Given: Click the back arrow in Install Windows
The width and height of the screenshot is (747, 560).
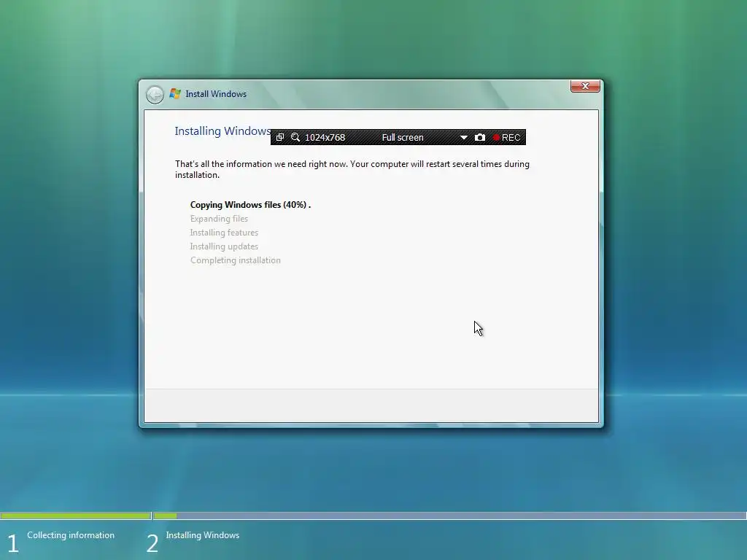Looking at the screenshot, I should point(155,94).
